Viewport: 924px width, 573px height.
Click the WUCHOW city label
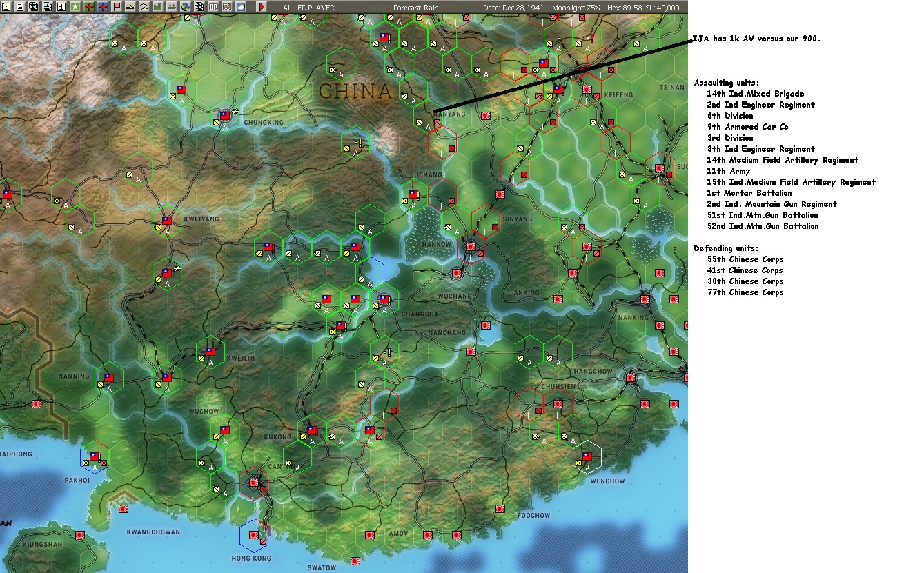pyautogui.click(x=204, y=412)
